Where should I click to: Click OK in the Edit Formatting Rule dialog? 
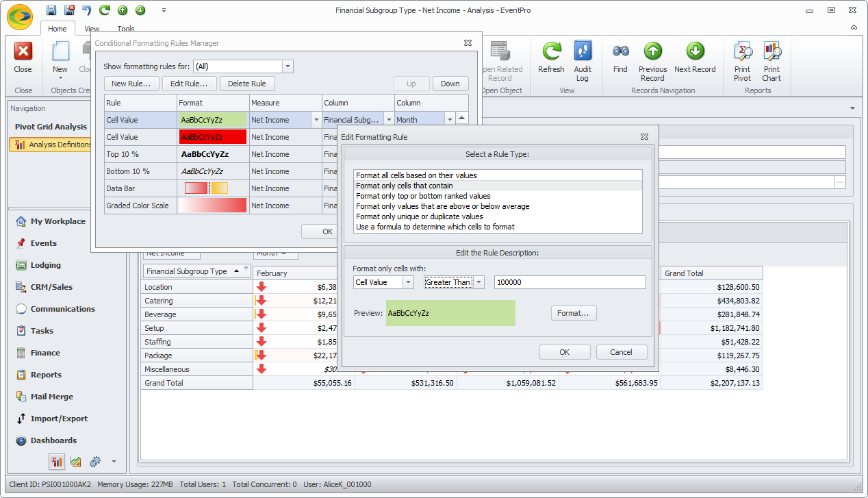(x=565, y=352)
